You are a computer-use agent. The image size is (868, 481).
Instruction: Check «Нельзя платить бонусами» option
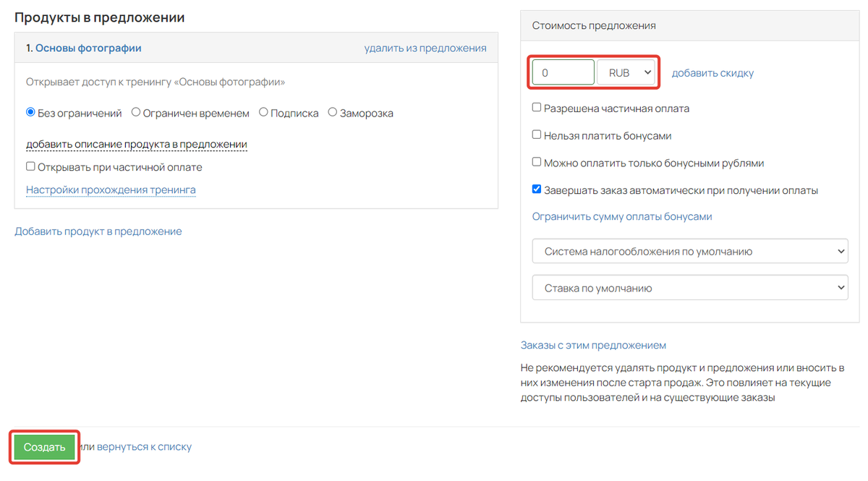point(537,135)
